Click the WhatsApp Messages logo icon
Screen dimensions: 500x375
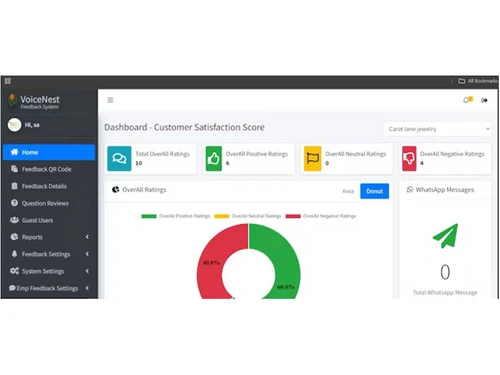coord(410,190)
